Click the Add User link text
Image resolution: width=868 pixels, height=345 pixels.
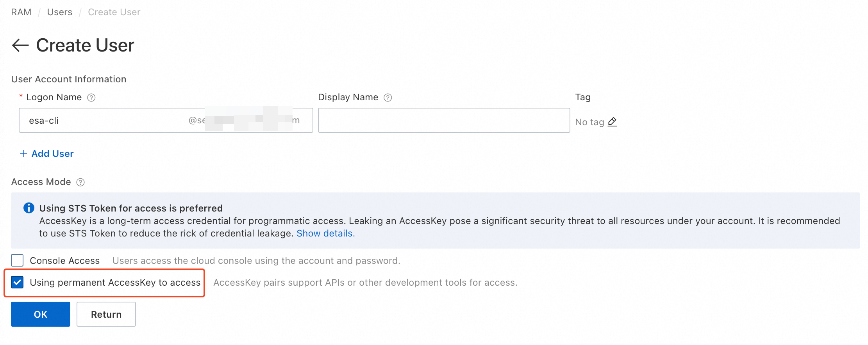point(53,154)
